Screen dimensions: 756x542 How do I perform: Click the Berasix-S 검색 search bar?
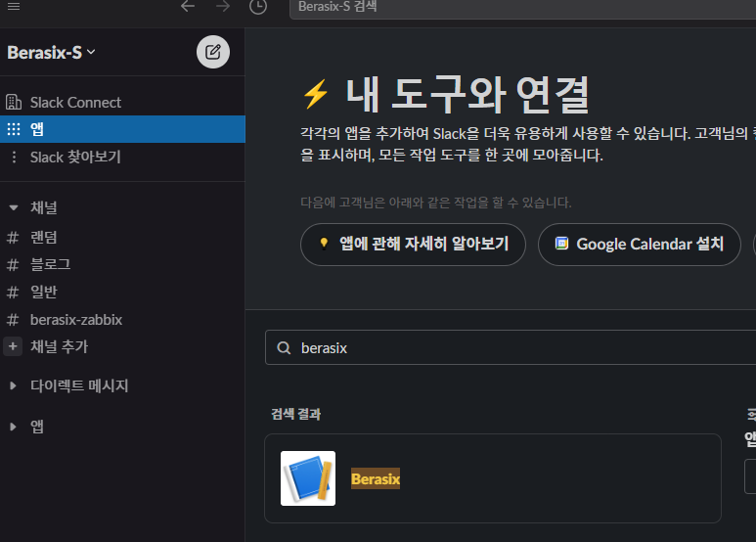(522, 7)
